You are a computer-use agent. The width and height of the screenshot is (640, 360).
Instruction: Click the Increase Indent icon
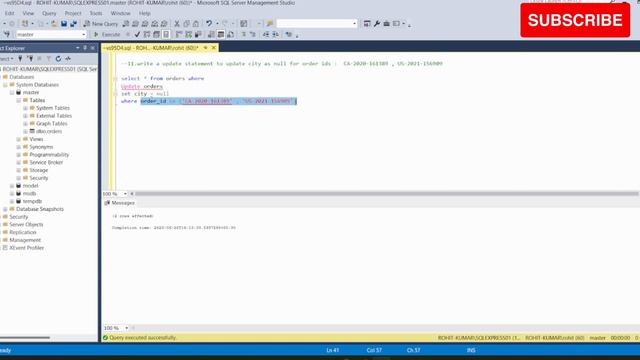click(x=276, y=35)
